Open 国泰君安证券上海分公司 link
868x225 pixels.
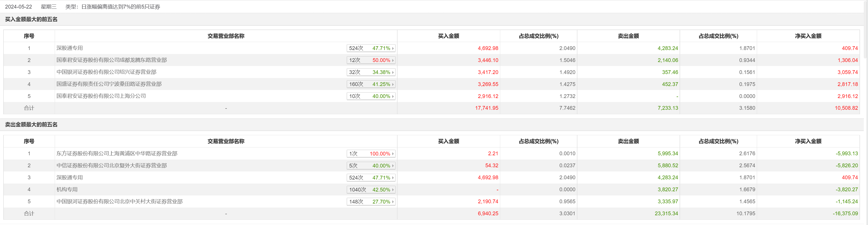tap(101, 96)
